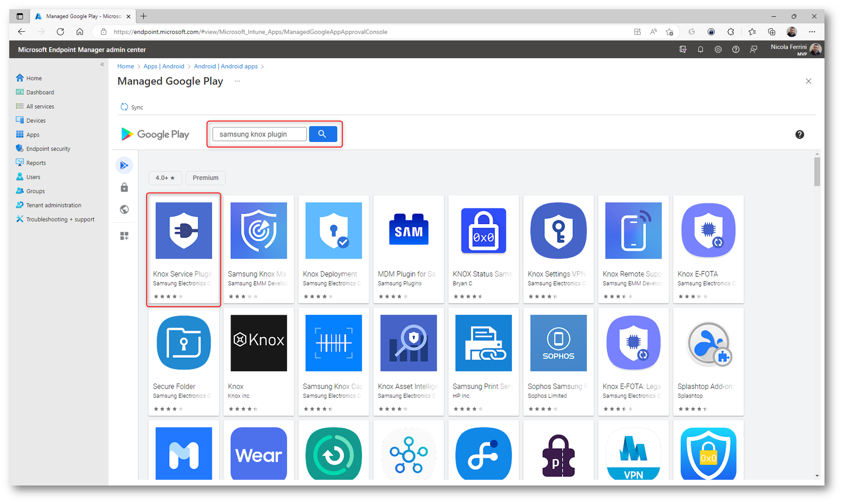
Task: Open the Knox Inc. Knox app icon
Action: point(259,343)
